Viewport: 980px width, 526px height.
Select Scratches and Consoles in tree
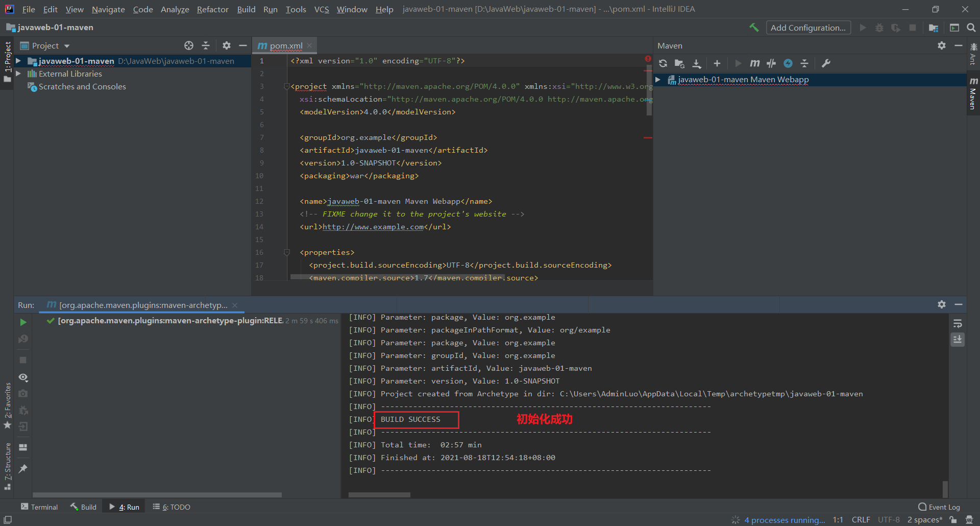[x=82, y=86]
